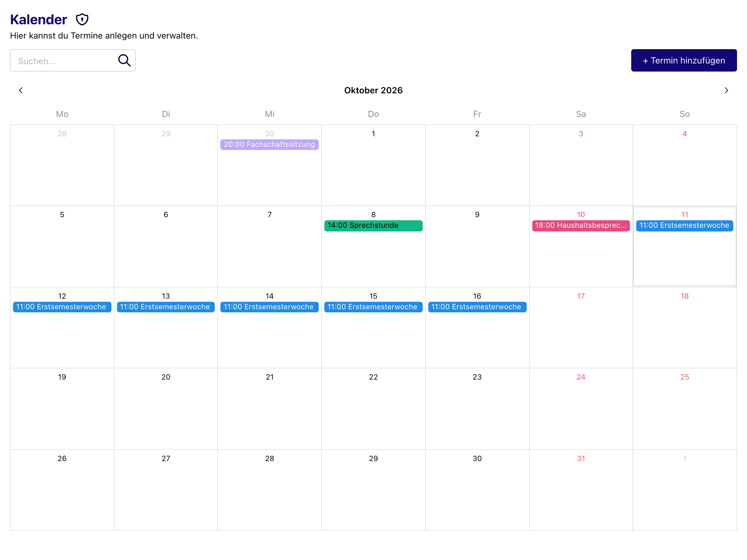Select day 29 in the calendar
Viewport: 747px width, 560px height.
coord(373,490)
